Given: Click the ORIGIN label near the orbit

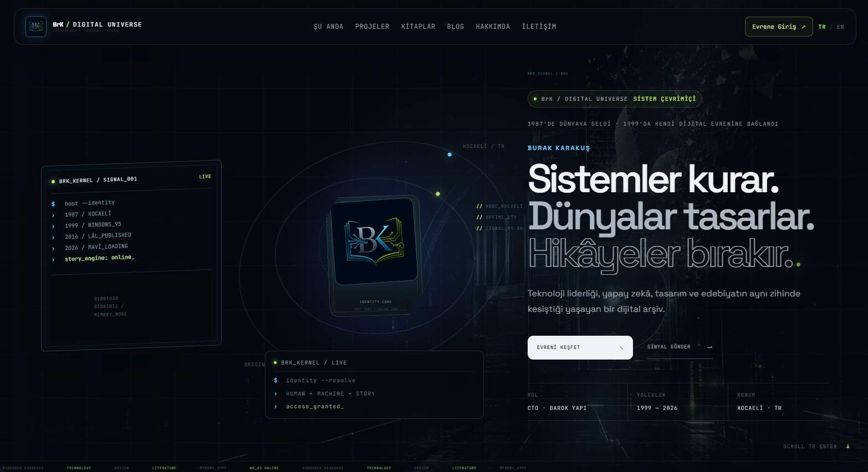Looking at the screenshot, I should coord(255,365).
